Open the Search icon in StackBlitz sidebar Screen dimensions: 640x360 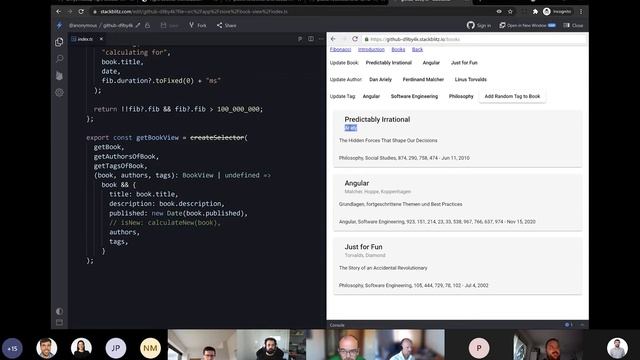tap(59, 59)
